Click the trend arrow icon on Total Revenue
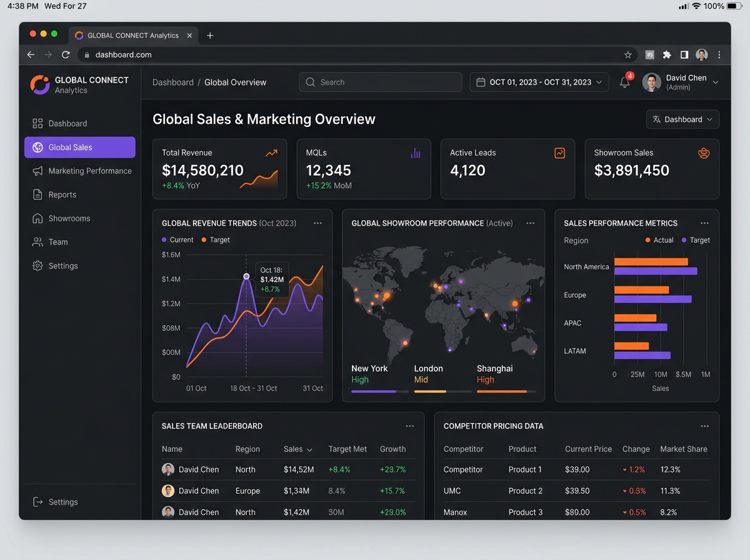750x560 pixels. click(271, 153)
